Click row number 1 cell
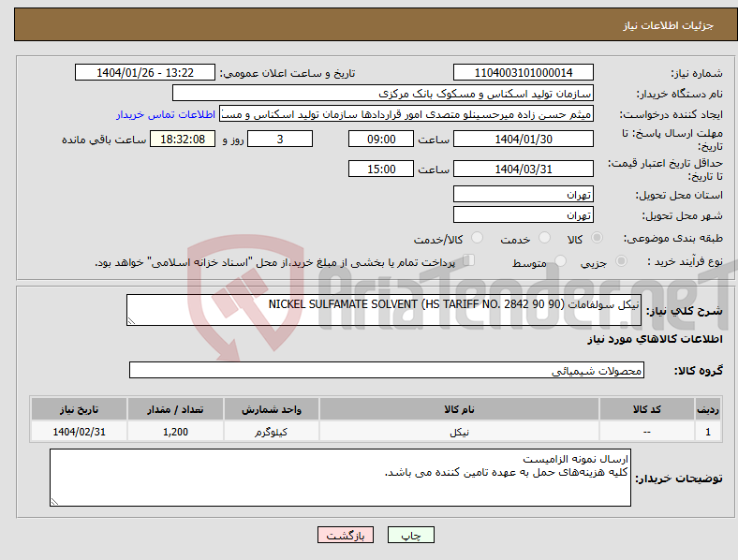The height and width of the screenshot is (560, 738). [708, 432]
